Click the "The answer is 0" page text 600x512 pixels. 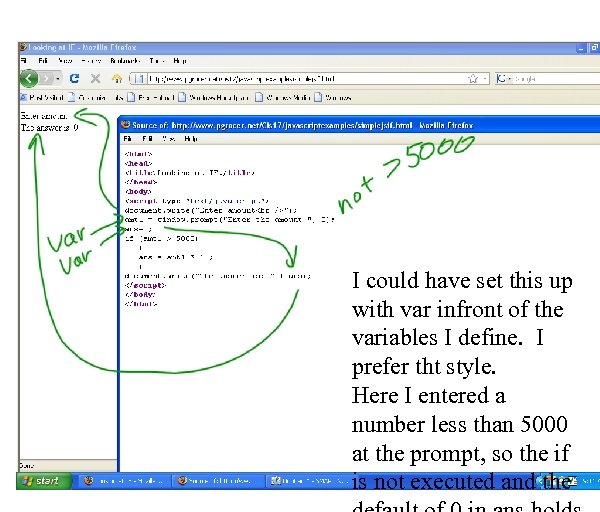point(49,128)
